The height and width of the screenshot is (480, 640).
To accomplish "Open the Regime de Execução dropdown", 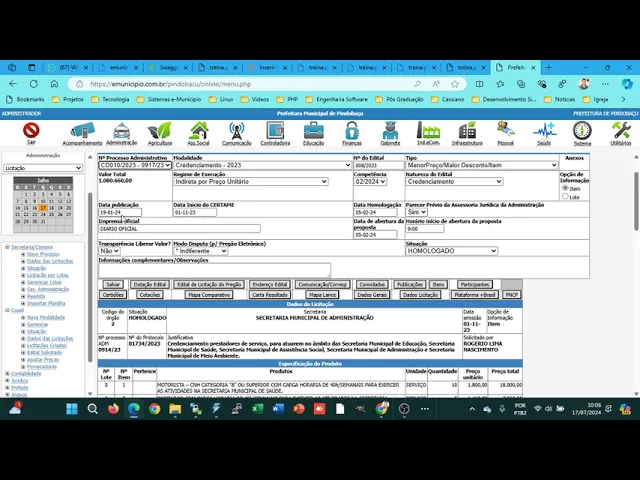I will coord(251,182).
